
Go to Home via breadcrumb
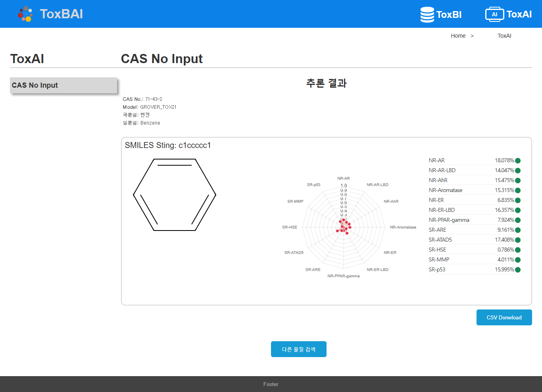point(458,36)
